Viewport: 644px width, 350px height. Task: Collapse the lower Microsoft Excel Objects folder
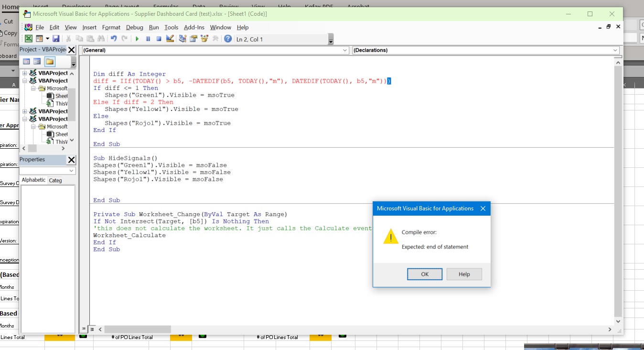tap(33, 127)
